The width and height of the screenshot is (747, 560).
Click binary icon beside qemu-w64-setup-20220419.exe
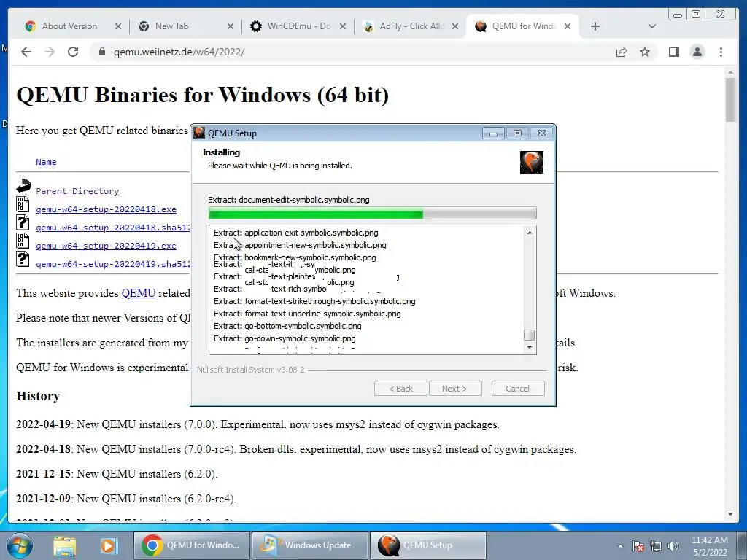(x=23, y=241)
